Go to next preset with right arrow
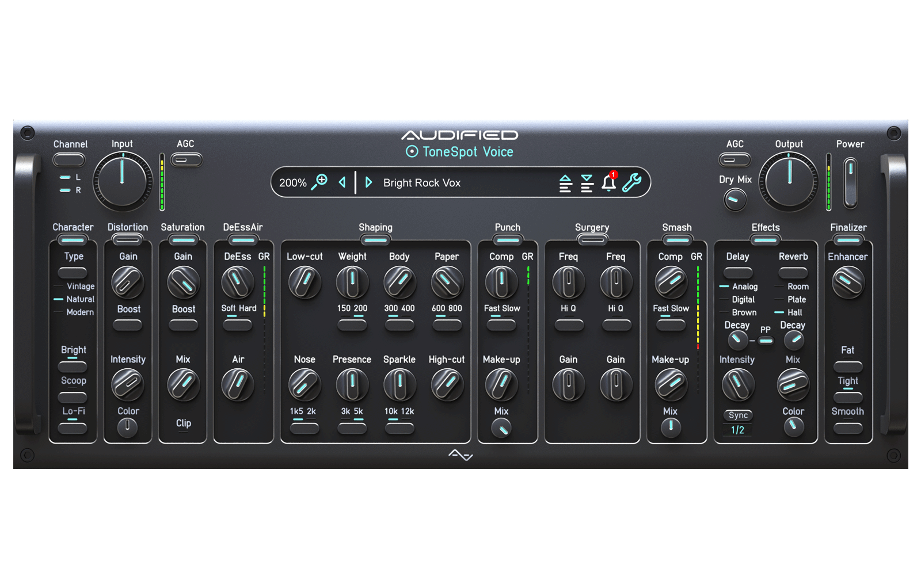This screenshot has width=921, height=588. pyautogui.click(x=368, y=182)
